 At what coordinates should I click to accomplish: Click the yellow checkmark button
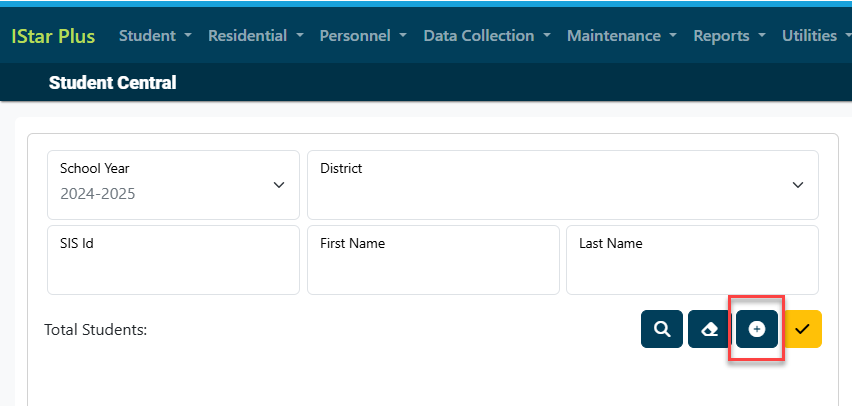(803, 329)
